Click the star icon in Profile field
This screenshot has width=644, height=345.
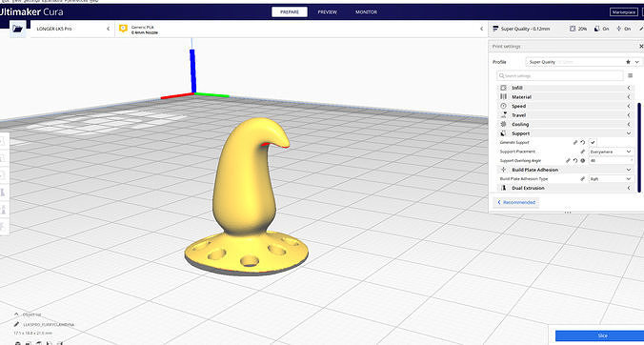tap(628, 62)
